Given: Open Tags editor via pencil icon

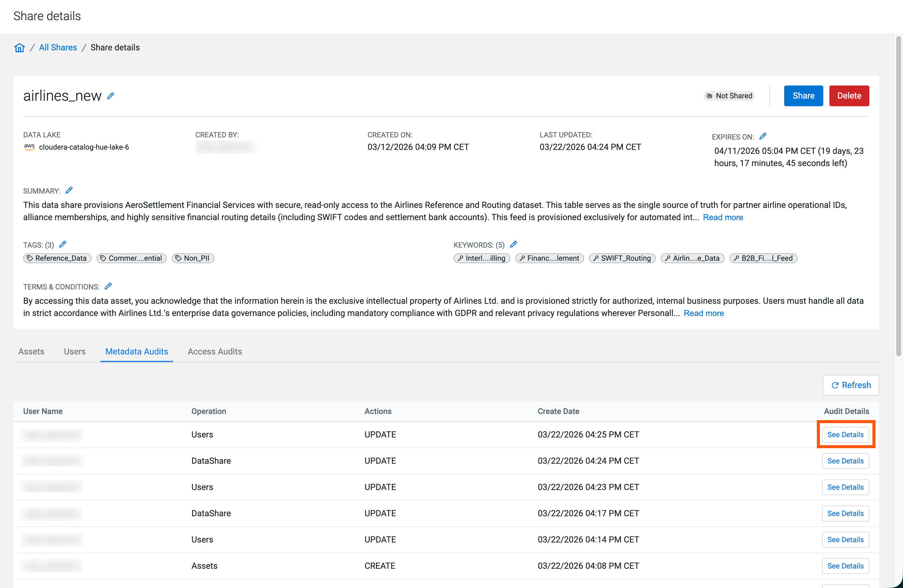Looking at the screenshot, I should click(63, 245).
